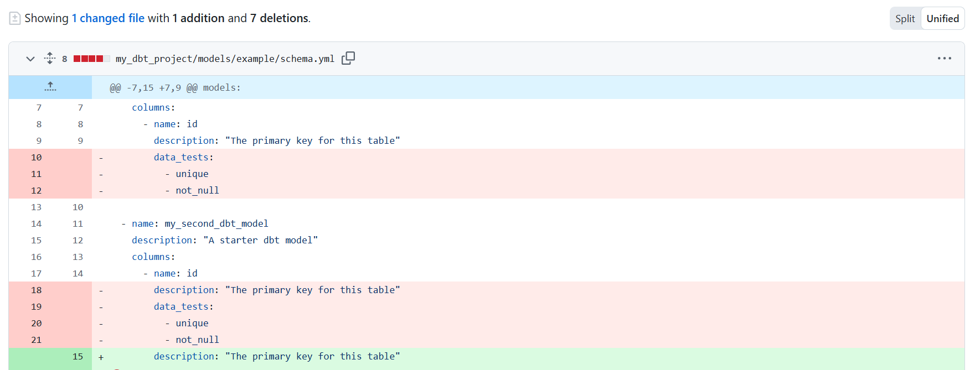Open the my_dbt_project/models/example/schema.yml file link

(x=225, y=59)
